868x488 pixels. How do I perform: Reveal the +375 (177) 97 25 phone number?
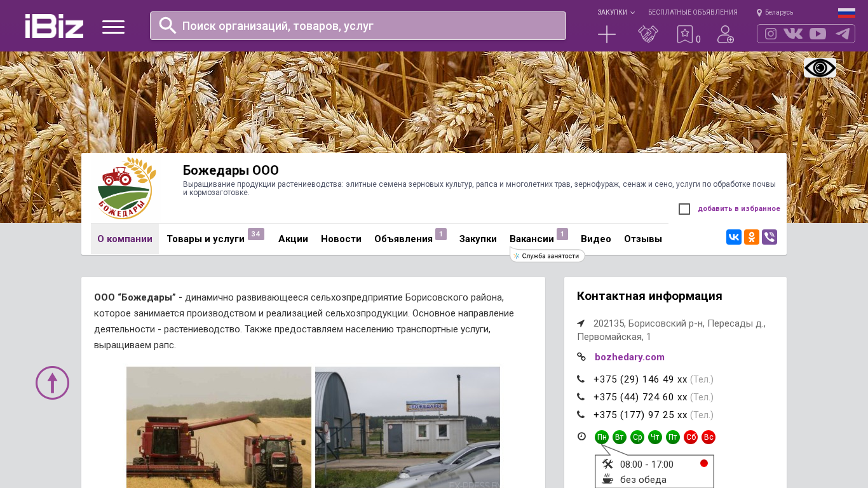tap(641, 415)
